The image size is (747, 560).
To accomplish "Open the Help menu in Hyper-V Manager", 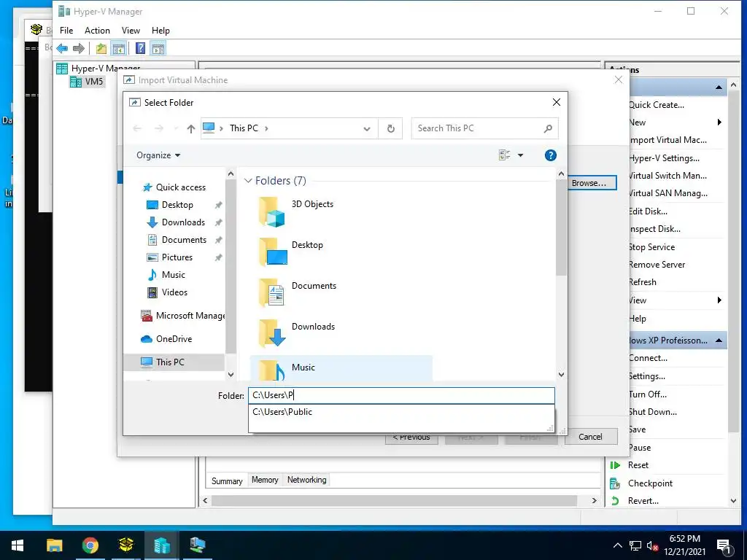I will pyautogui.click(x=160, y=31).
